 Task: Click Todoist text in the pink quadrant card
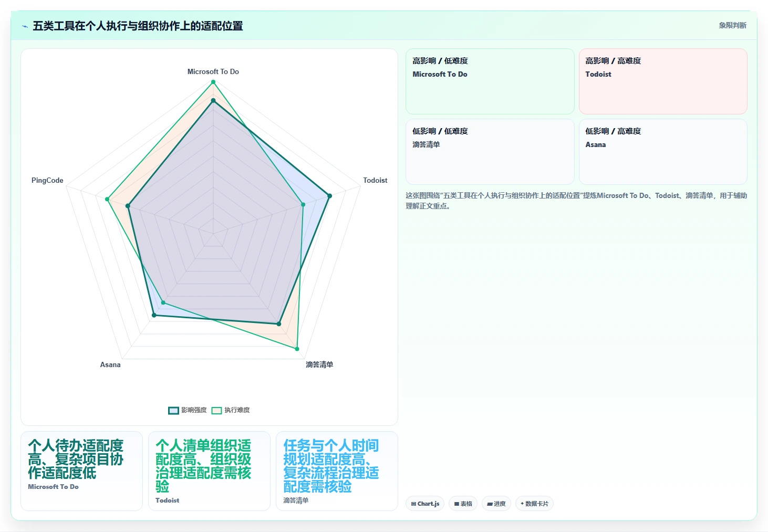(598, 74)
